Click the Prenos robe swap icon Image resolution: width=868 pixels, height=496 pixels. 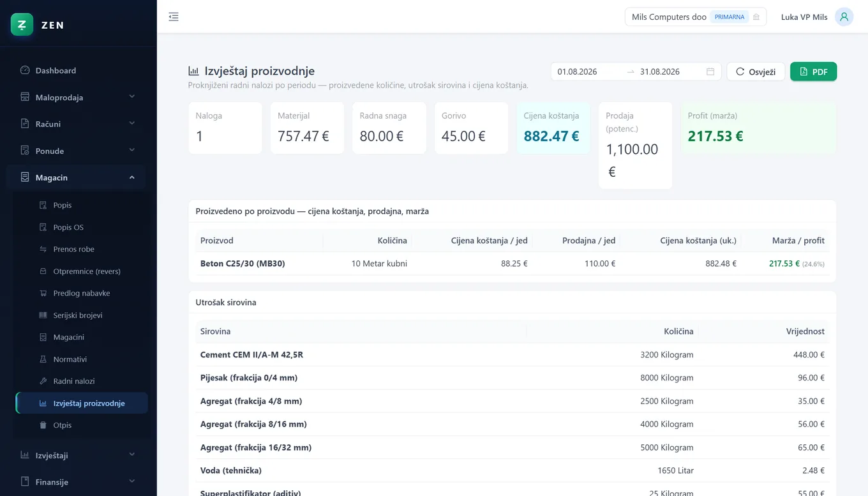[x=43, y=249]
